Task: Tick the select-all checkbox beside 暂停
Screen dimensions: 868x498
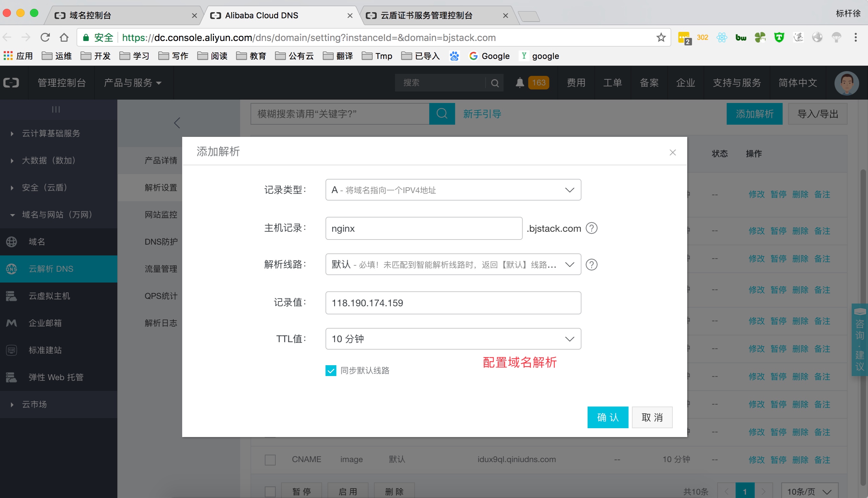Action: point(270,492)
